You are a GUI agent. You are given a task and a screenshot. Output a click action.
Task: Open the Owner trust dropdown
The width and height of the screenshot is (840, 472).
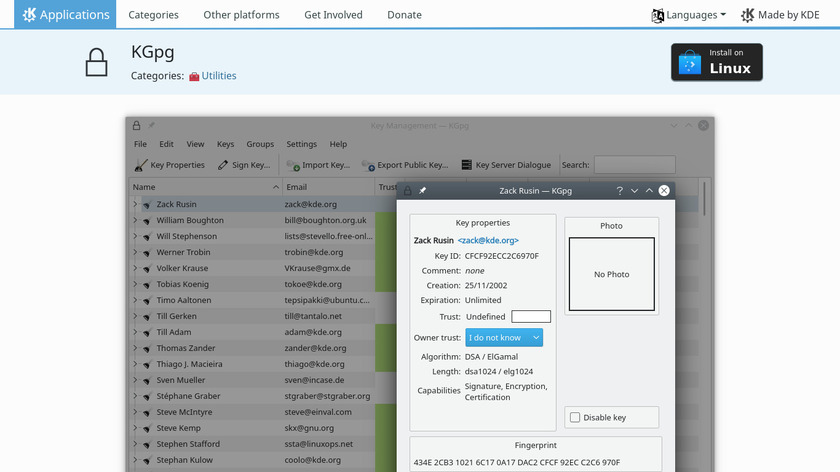coord(504,338)
